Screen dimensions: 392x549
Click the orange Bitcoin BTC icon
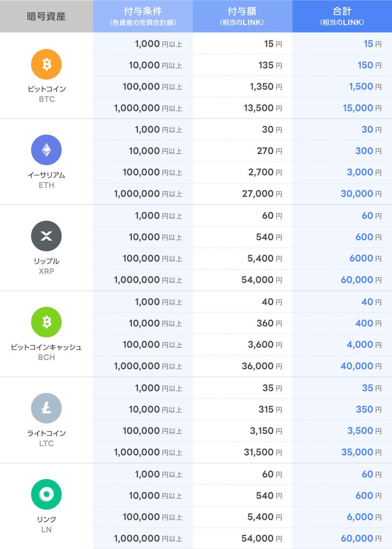(x=46, y=64)
